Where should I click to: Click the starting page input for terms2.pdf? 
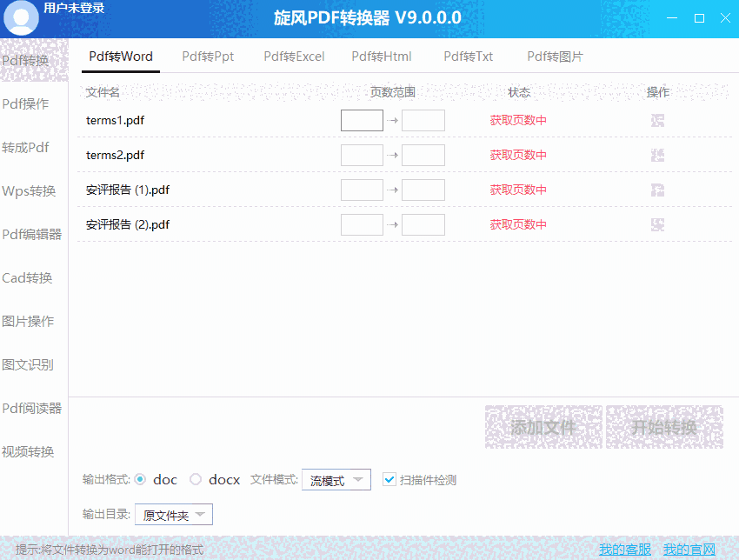pyautogui.click(x=362, y=155)
